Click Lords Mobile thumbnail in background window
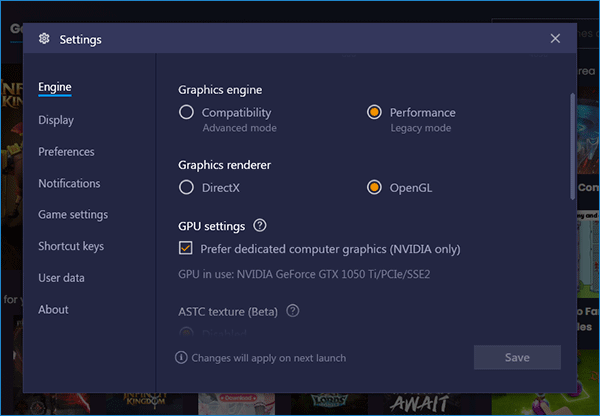Viewport: 600px width, 416px height. click(x=329, y=403)
